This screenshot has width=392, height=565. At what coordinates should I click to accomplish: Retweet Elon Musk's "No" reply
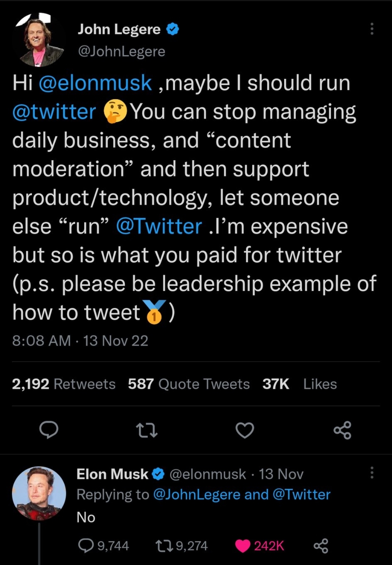pos(162,546)
